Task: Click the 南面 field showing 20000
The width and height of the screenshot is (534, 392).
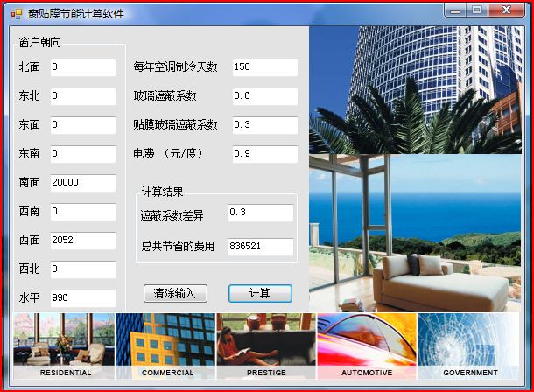Action: click(83, 183)
